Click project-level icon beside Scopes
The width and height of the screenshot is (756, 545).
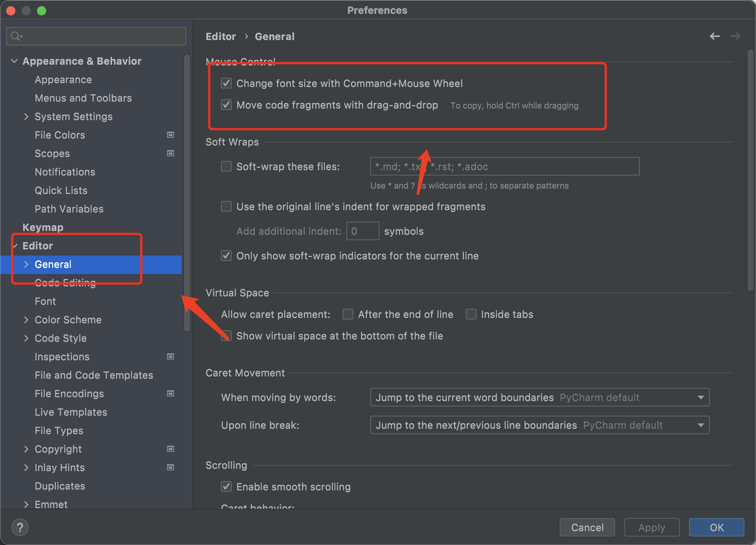170,153
